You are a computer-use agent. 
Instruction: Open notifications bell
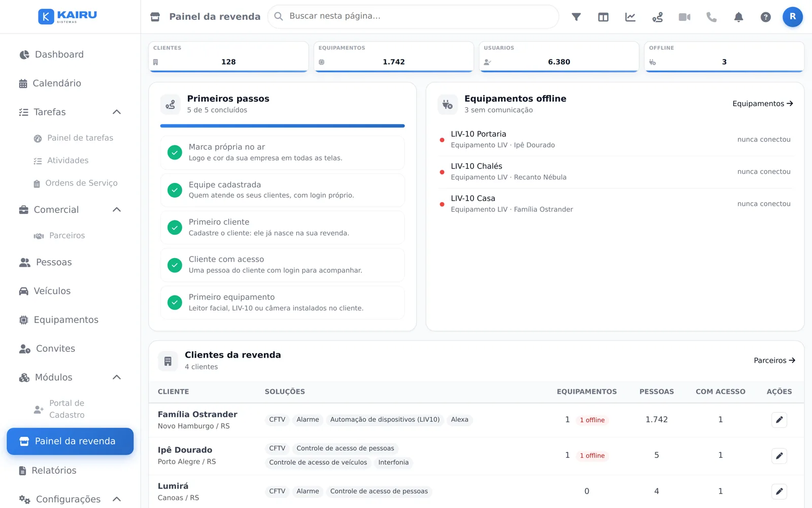[738, 17]
